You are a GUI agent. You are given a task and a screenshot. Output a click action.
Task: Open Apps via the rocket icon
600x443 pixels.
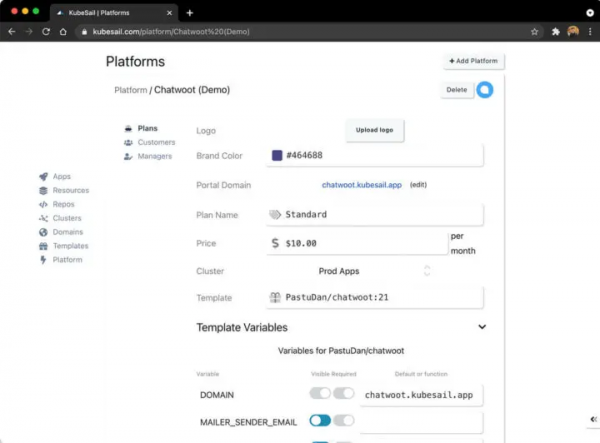coord(43,177)
